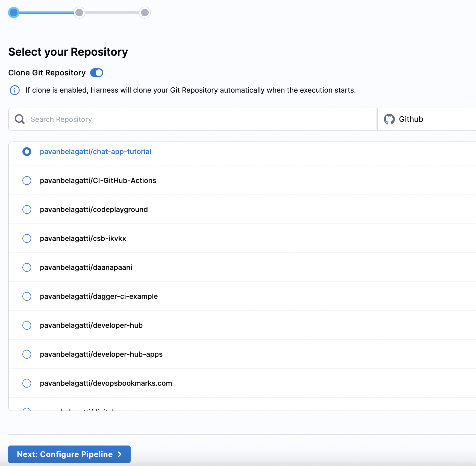Click the chevron arrow on Next button
476x466 pixels.
tap(120, 454)
